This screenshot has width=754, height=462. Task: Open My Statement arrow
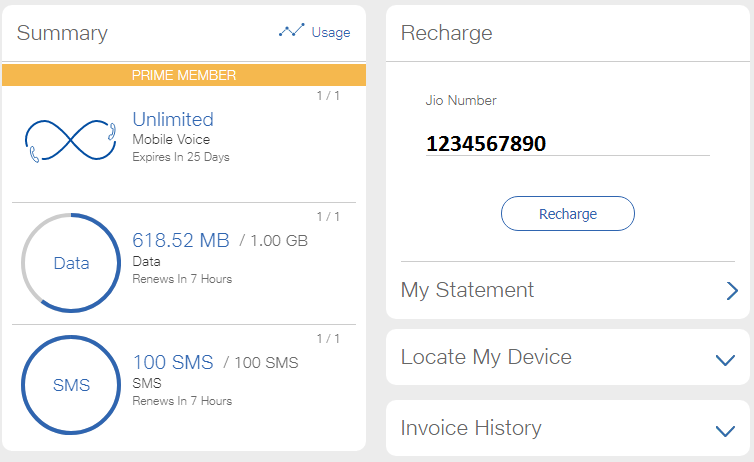tap(732, 290)
